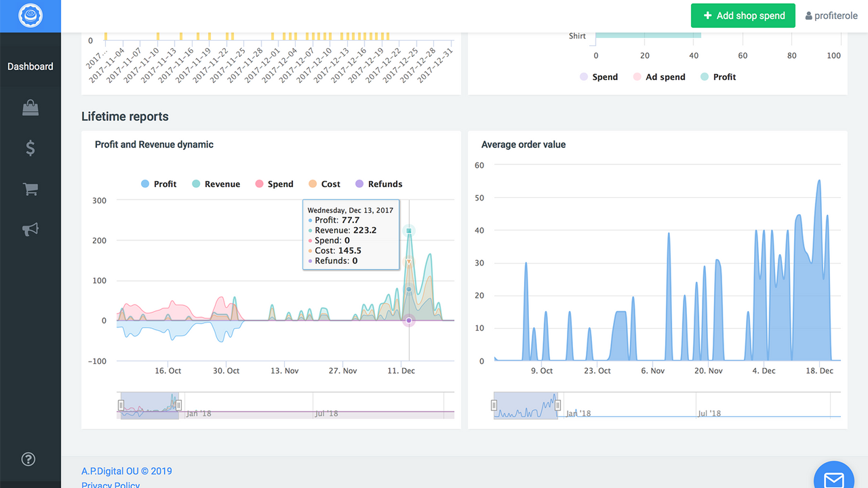The width and height of the screenshot is (868, 488).
Task: Click the Shirt bar in product chart
Action: 648,36
